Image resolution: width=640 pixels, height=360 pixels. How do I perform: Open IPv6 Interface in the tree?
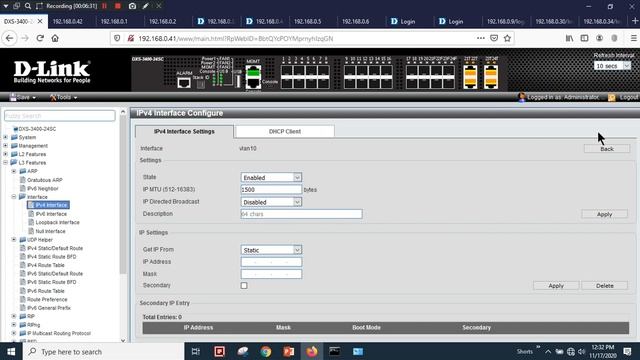(51, 214)
